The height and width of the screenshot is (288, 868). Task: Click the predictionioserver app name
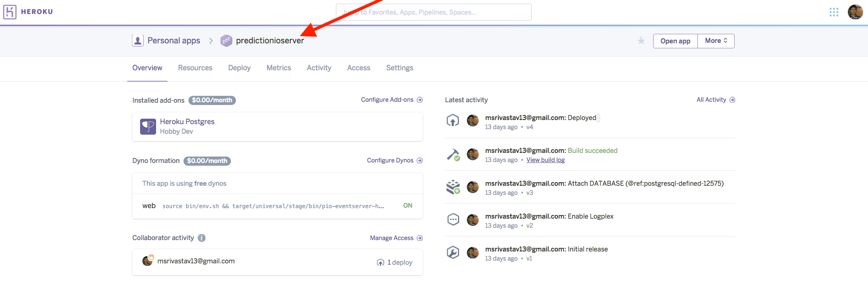point(270,41)
